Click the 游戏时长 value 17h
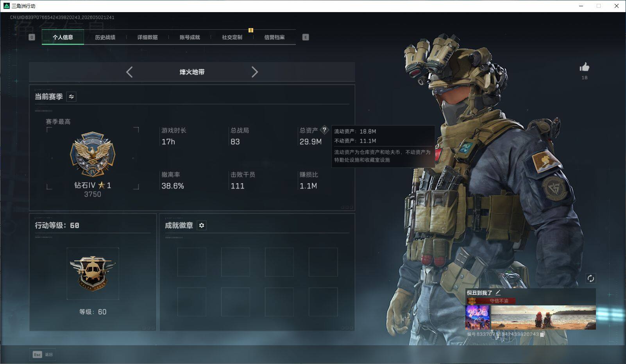This screenshot has width=626, height=364. 168,142
